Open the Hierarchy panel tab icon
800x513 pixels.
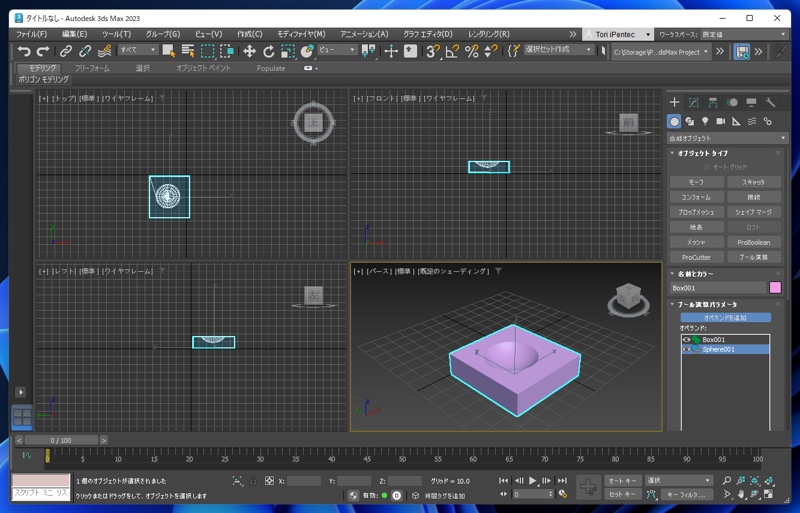713,103
